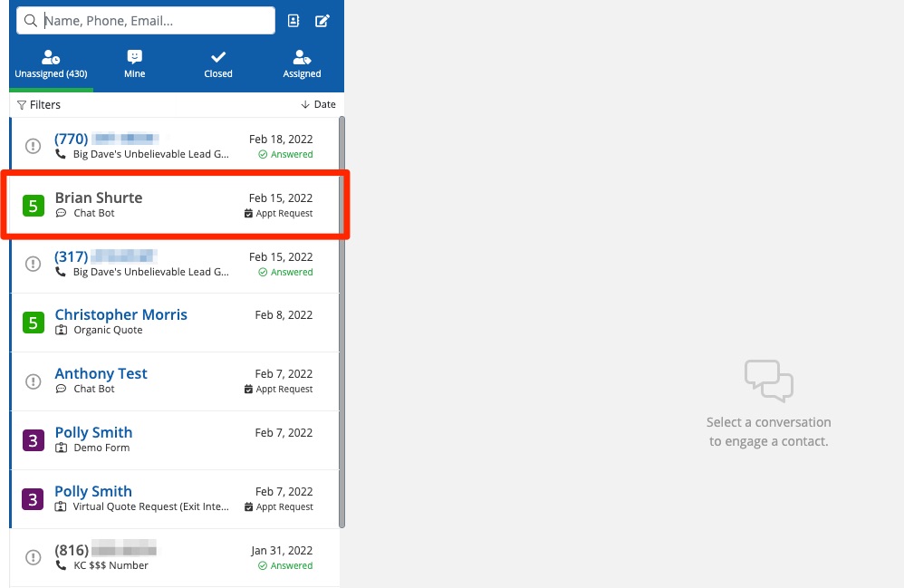Open the contacts icon beside search
Viewport: 904px width, 588px height.
point(293,21)
